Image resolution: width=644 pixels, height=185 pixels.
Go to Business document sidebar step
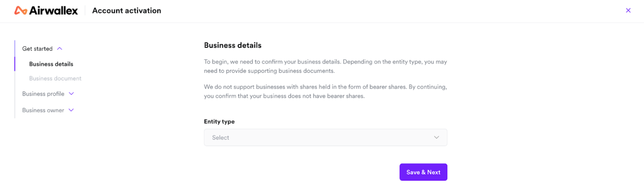tap(55, 79)
